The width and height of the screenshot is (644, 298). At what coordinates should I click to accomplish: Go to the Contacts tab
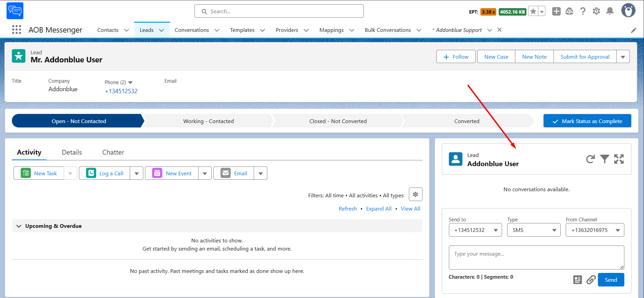[108, 30]
